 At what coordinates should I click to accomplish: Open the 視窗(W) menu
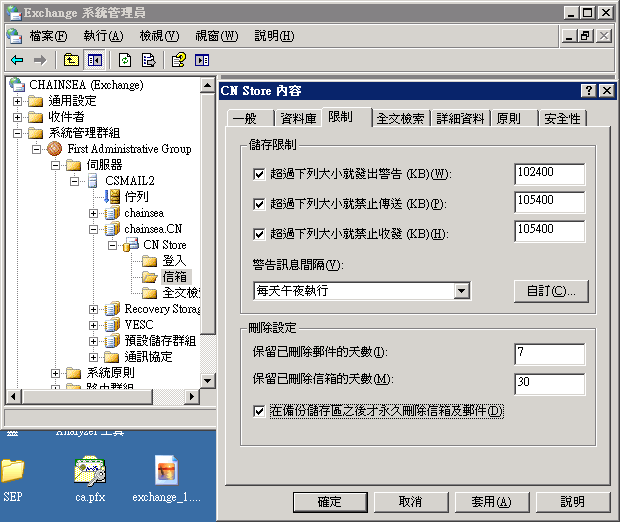coord(217,36)
